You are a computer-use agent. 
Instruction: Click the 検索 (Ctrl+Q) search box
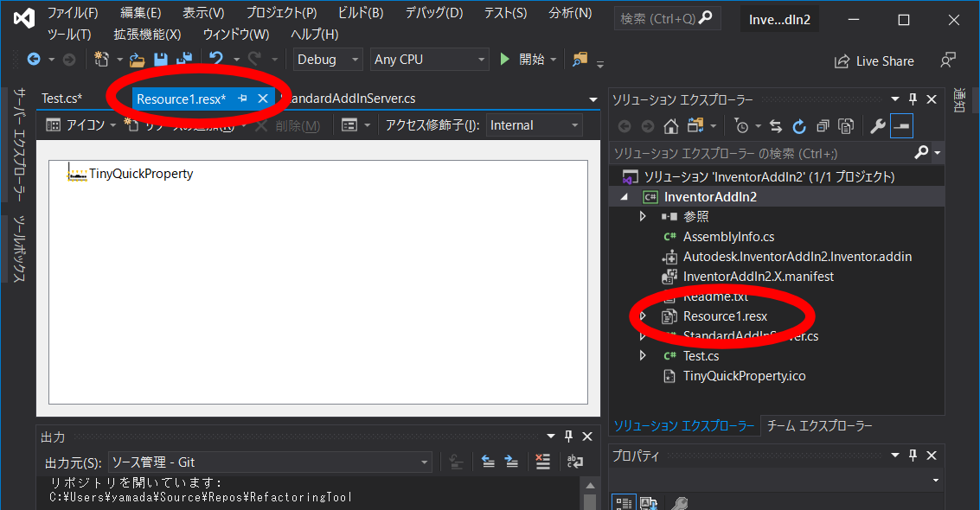coord(667,19)
